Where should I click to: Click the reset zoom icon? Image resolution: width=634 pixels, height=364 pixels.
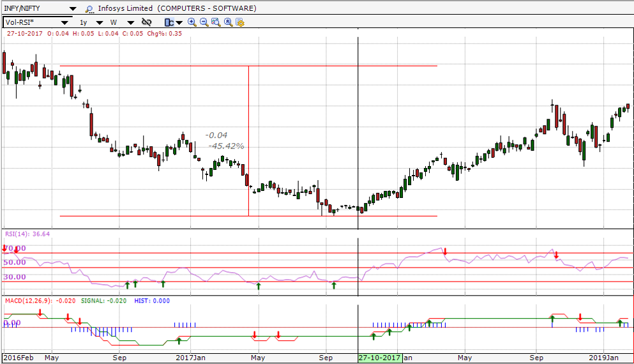pos(228,22)
